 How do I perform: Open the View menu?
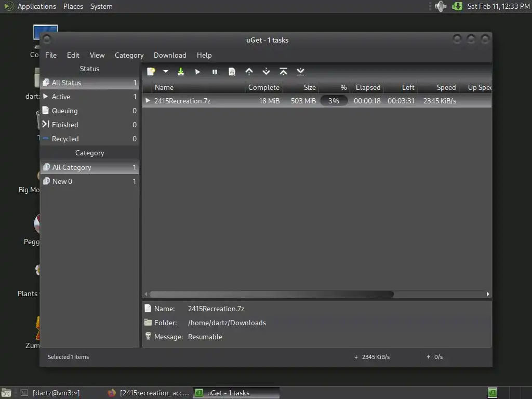(x=97, y=55)
